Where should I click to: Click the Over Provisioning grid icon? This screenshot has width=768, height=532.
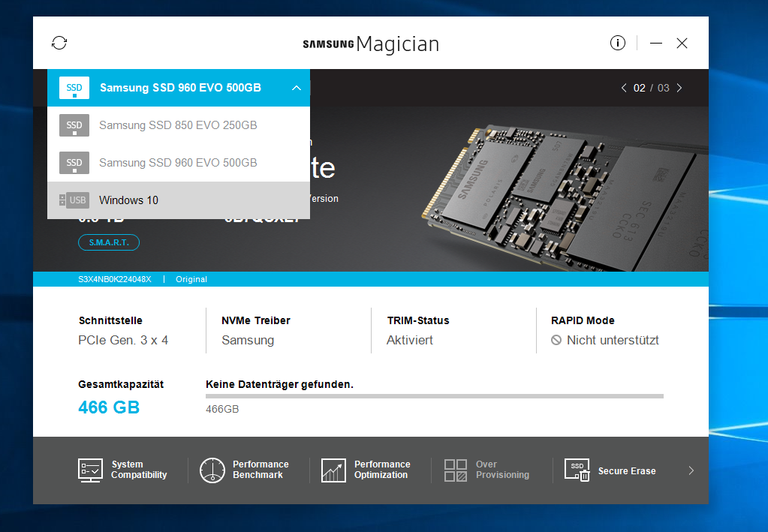pyautogui.click(x=456, y=470)
